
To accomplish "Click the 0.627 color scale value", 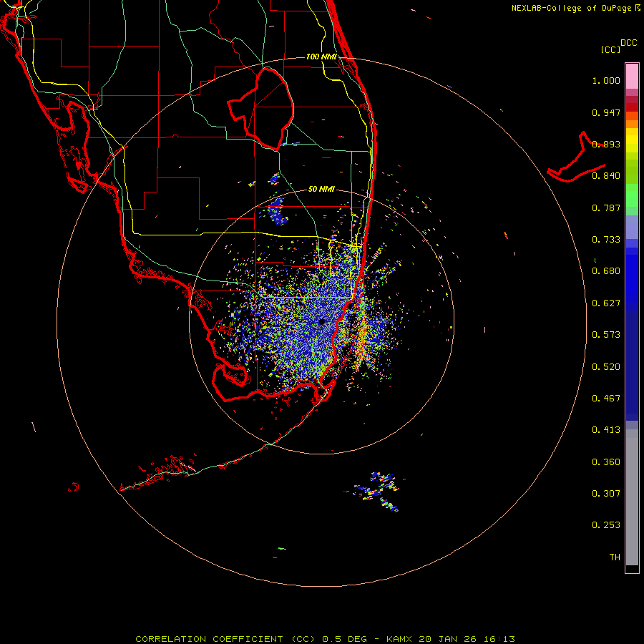I will click(606, 303).
